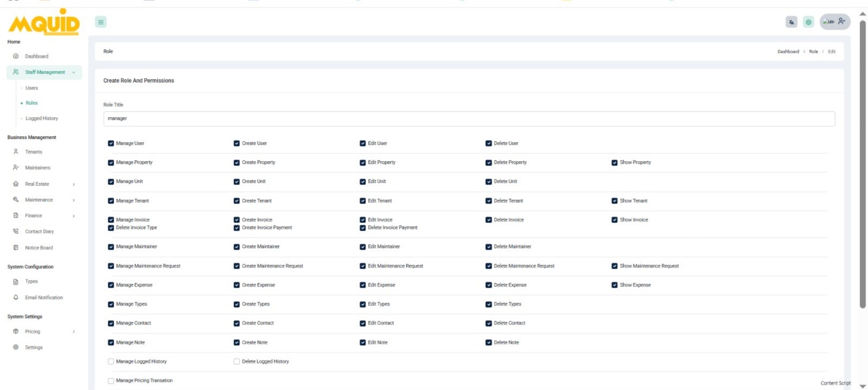Follow the Role breadcrumb link
This screenshot has height=390, width=868.
[813, 52]
